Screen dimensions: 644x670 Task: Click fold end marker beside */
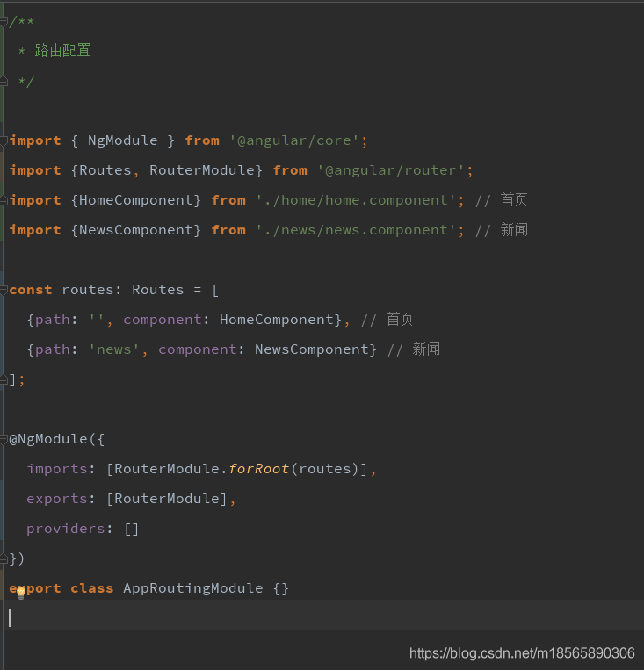[4, 80]
